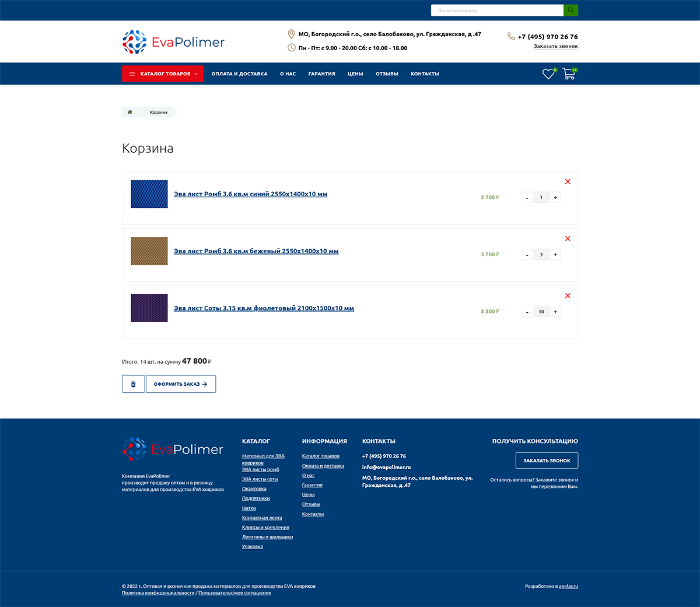Click the Заказать звонок button in footer
The width and height of the screenshot is (700, 607).
point(547,461)
